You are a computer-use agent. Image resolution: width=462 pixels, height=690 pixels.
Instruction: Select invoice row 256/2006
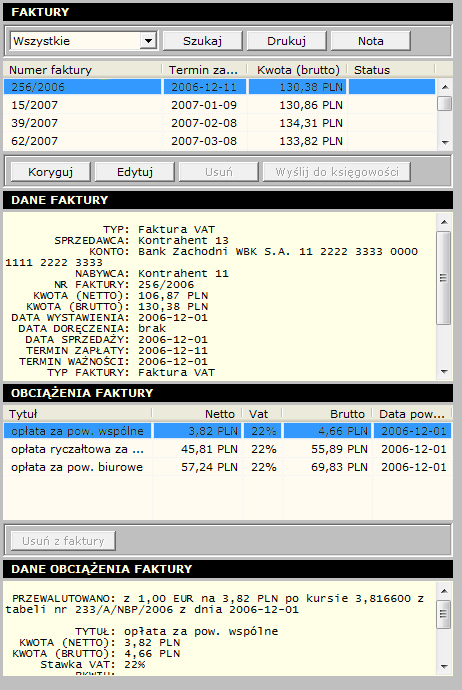[219, 87]
